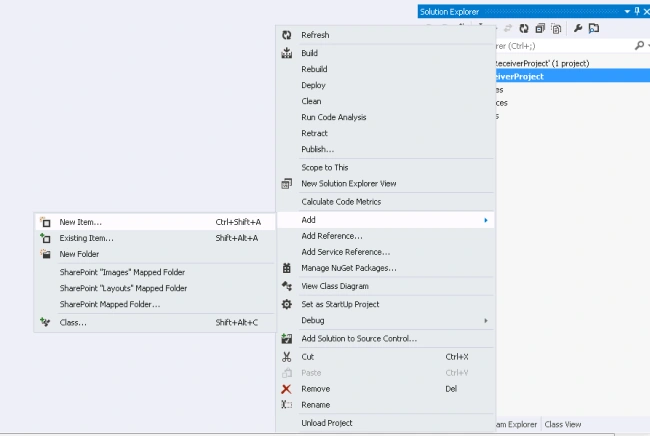Viewport: 650px width, 436px height.
Task: Open the Solution Explorer window position dropdown
Action: [627, 12]
